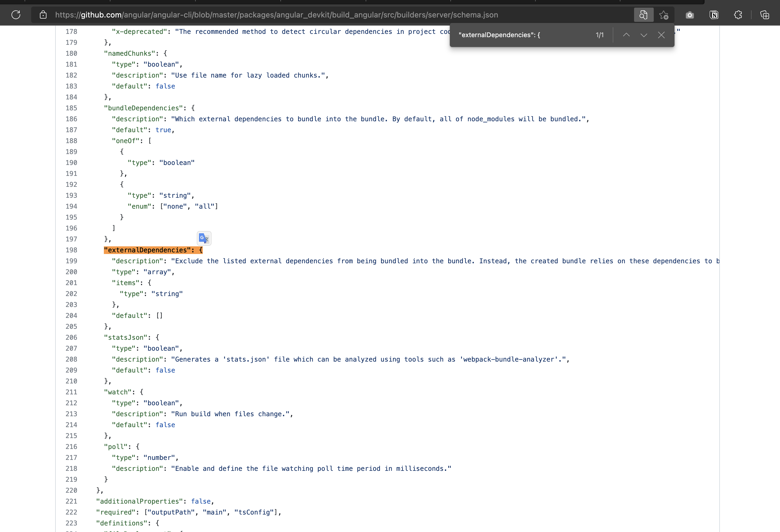Click line number 185

(x=71, y=108)
